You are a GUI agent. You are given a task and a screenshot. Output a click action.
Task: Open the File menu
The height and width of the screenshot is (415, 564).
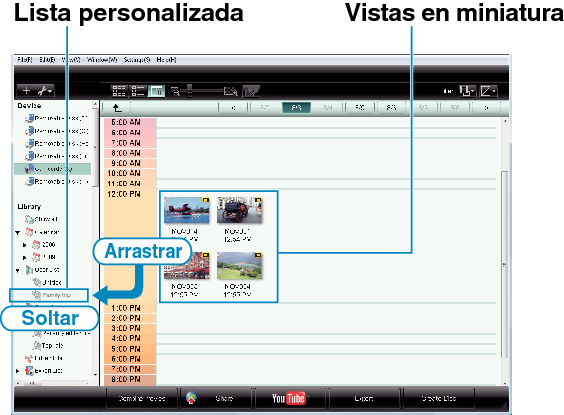(x=25, y=60)
